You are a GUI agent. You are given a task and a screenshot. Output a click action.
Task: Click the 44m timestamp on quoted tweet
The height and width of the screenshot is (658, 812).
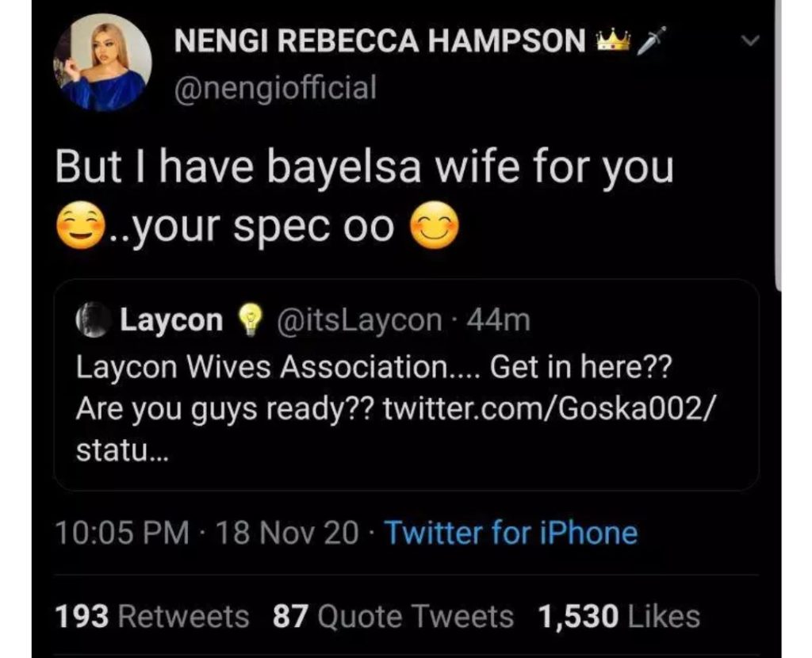click(x=499, y=320)
